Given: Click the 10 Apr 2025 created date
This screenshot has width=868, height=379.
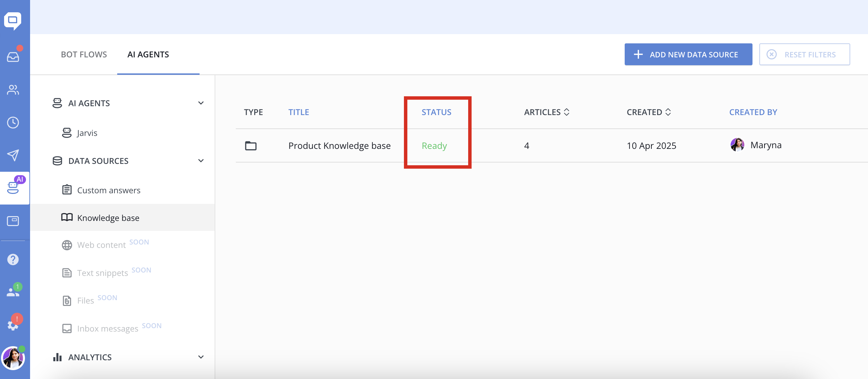Looking at the screenshot, I should 651,146.
